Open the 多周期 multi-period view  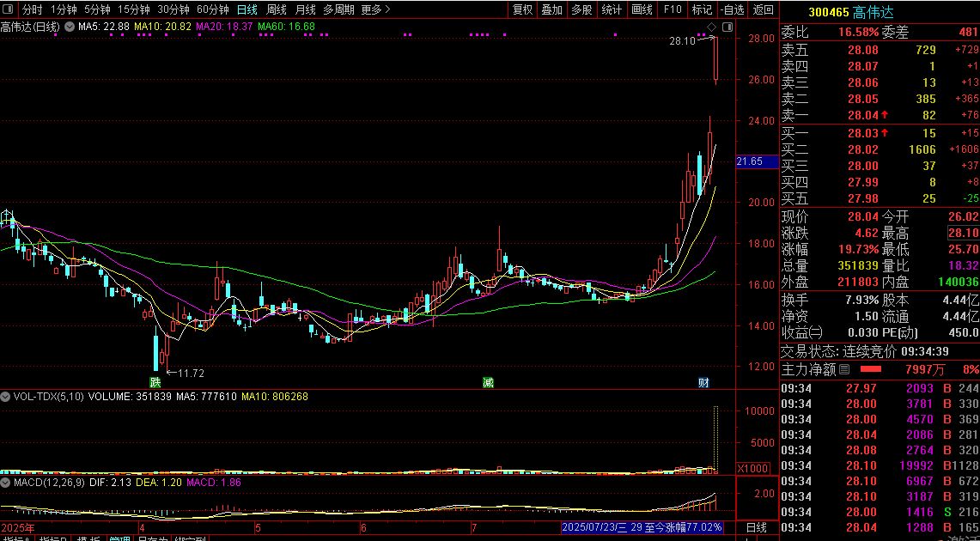coord(338,9)
